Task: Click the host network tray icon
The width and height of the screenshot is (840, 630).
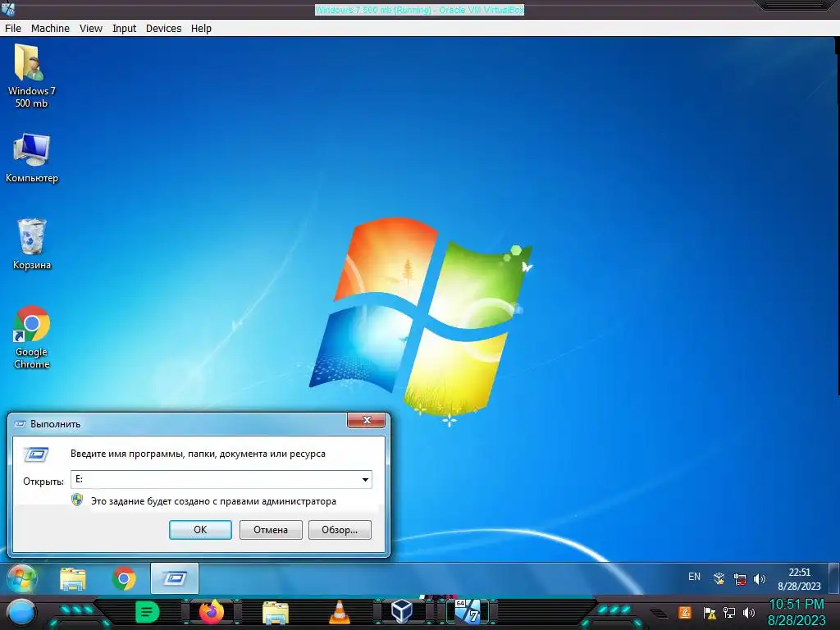Action: pyautogui.click(x=729, y=612)
